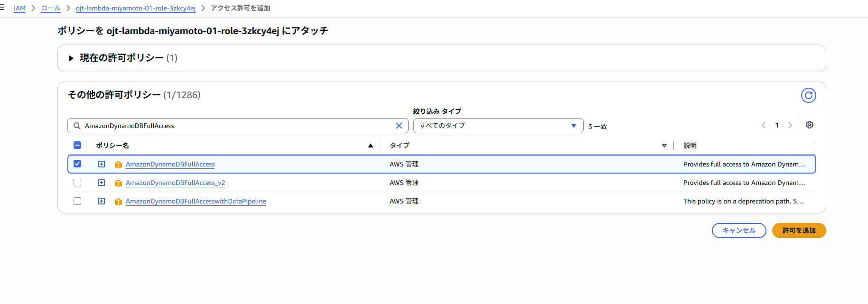Open AmazonDynamoDBFullAccess_v2 policy link
The image size is (868, 304).
pyautogui.click(x=175, y=183)
